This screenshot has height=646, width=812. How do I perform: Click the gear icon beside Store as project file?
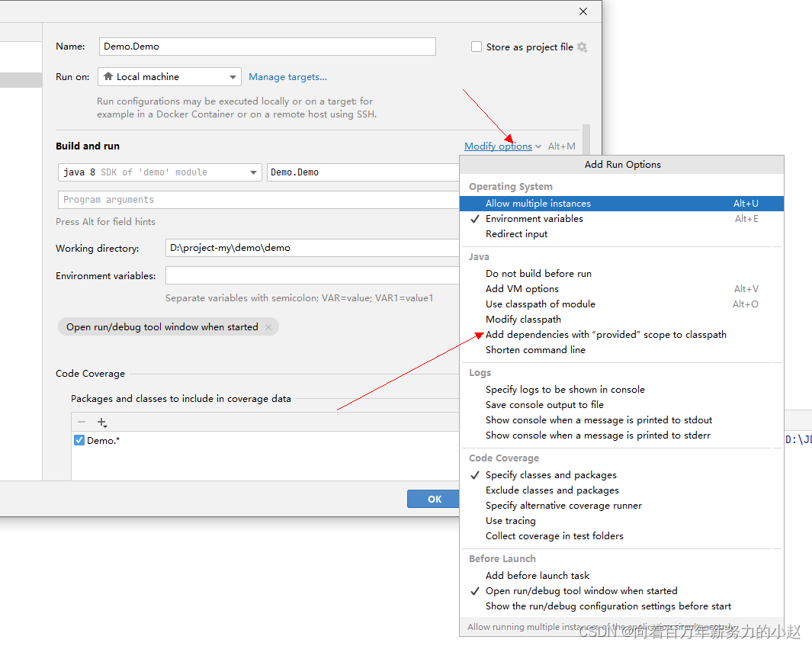coord(582,47)
